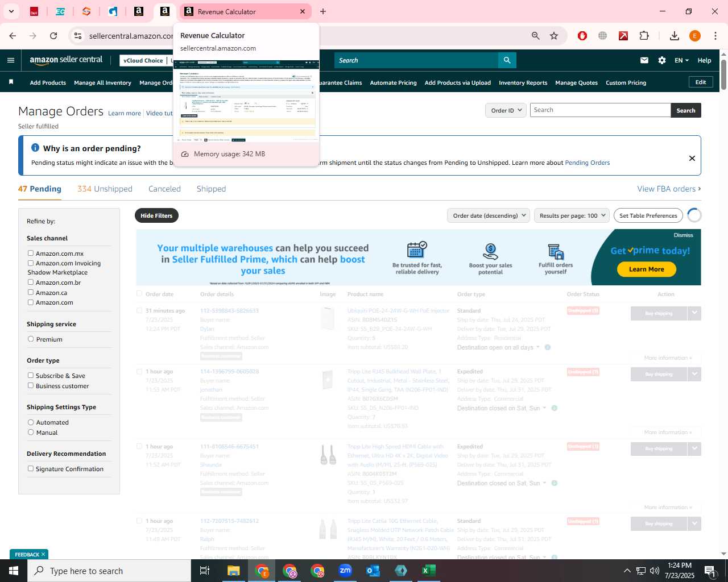The image size is (728, 582).
Task: Open the messages envelope icon
Action: (644, 60)
